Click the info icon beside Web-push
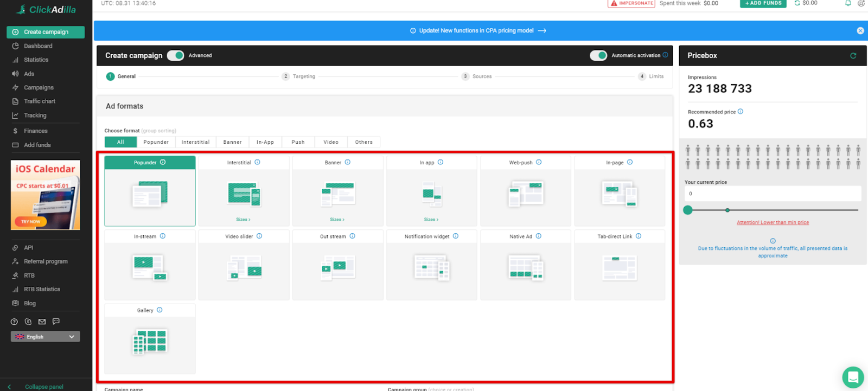The image size is (868, 391). coord(539,162)
